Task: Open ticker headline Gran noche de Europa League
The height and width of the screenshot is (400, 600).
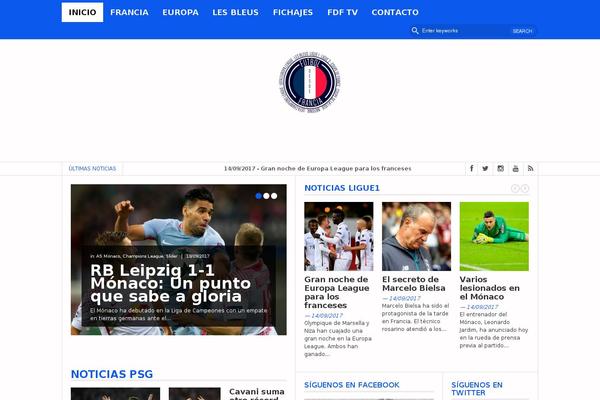Action: click(318, 168)
